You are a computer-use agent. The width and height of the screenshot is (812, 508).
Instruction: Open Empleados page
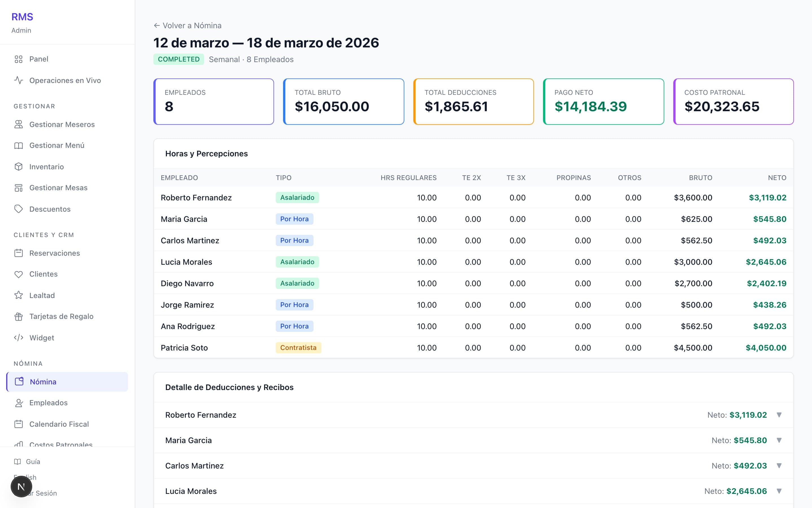pos(67,403)
